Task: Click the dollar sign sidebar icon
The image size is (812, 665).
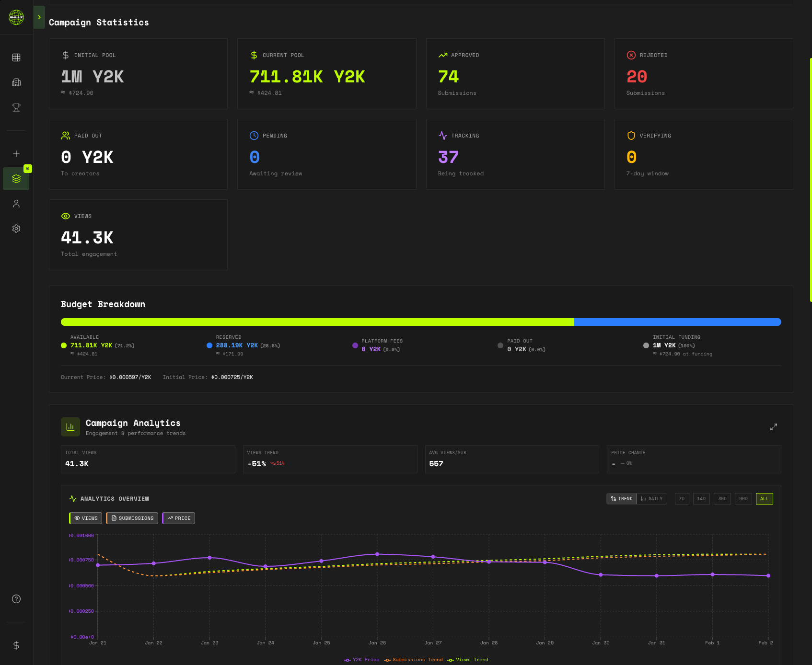Action: coord(16,645)
